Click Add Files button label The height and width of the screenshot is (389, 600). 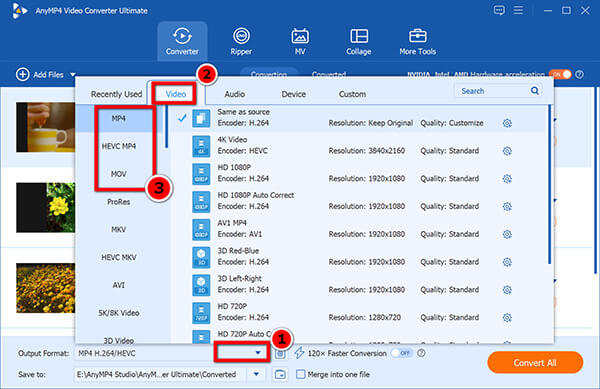pos(48,75)
